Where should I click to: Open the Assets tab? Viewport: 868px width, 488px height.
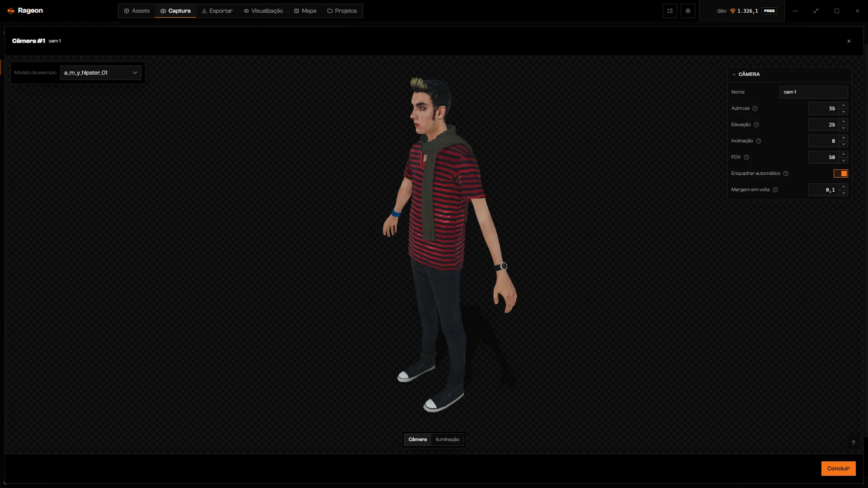(137, 11)
